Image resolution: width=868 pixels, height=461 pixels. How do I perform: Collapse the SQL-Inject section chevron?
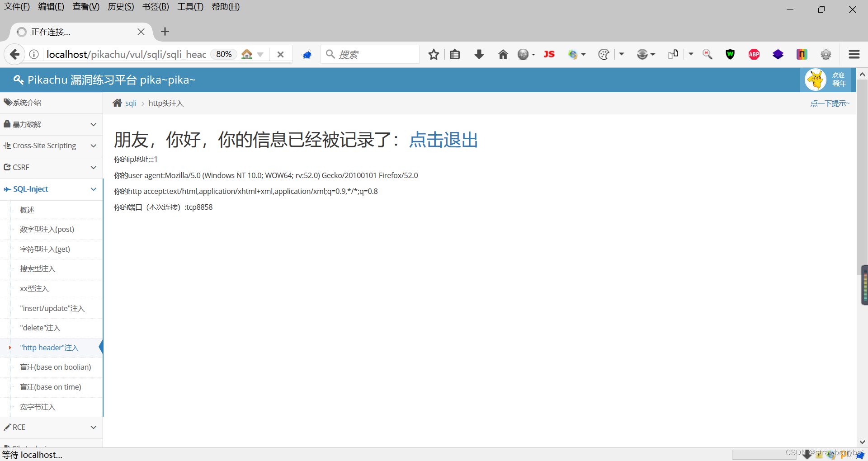tap(94, 189)
